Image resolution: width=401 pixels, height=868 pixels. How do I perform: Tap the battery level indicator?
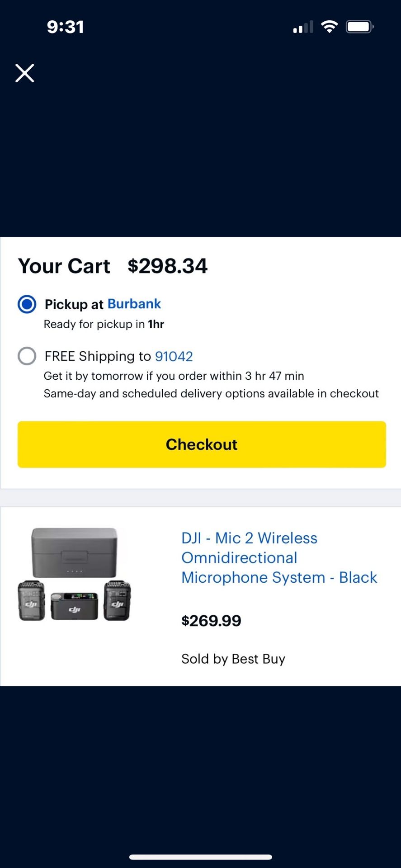click(x=359, y=26)
